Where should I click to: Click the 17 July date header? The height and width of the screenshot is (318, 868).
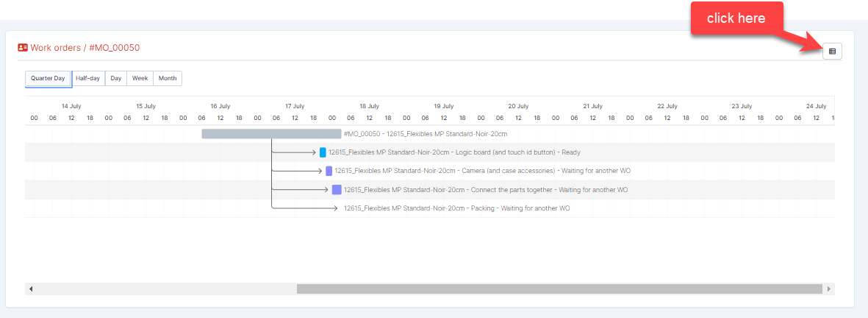(x=295, y=106)
